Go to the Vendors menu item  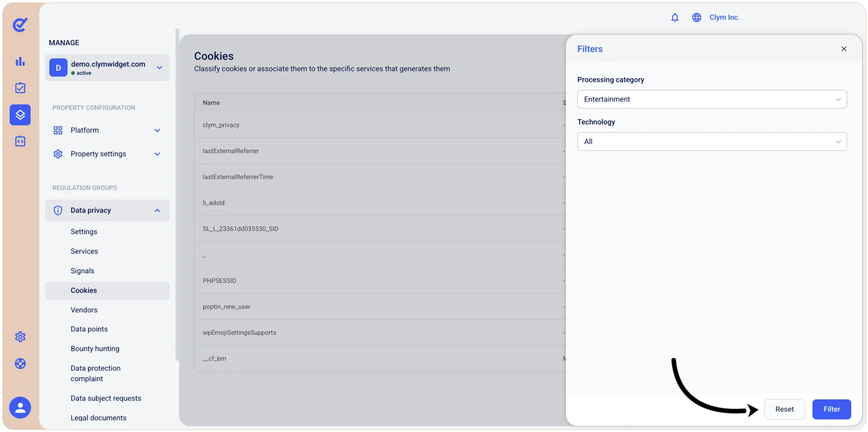point(84,310)
